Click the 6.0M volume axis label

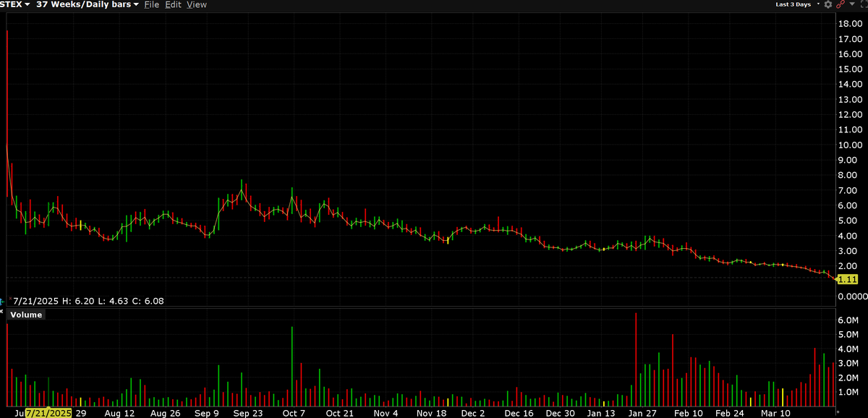(x=848, y=320)
